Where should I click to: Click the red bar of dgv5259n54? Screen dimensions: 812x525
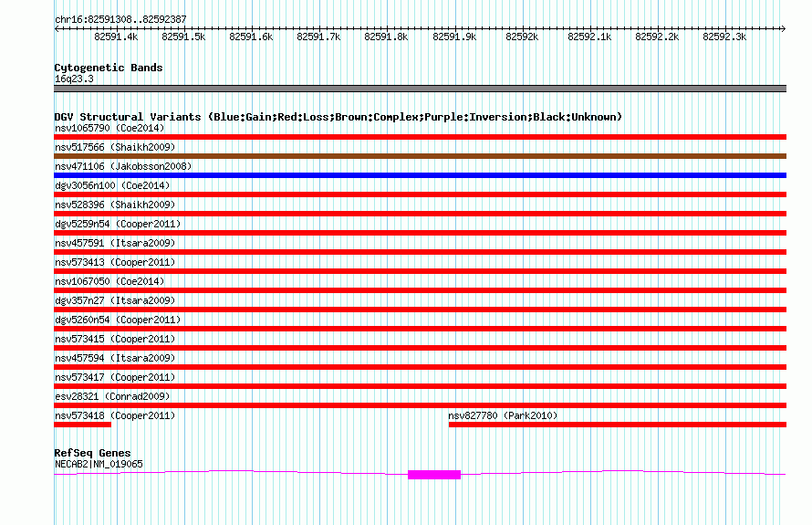click(420, 233)
